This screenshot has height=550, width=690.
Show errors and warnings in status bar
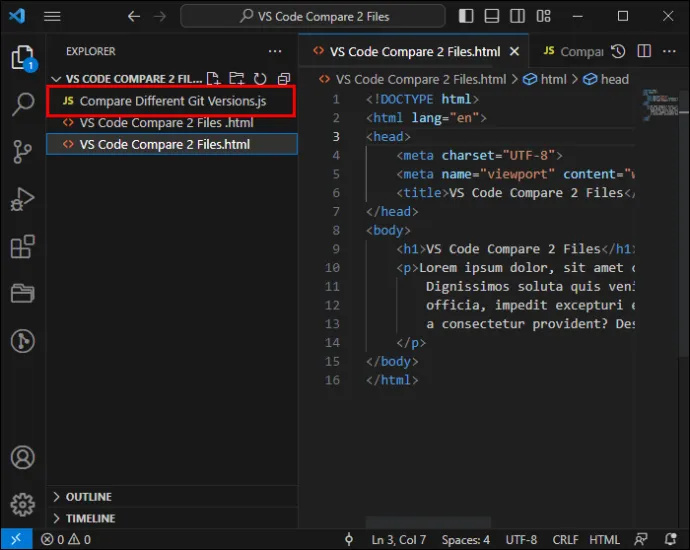pyautogui.click(x=66, y=539)
